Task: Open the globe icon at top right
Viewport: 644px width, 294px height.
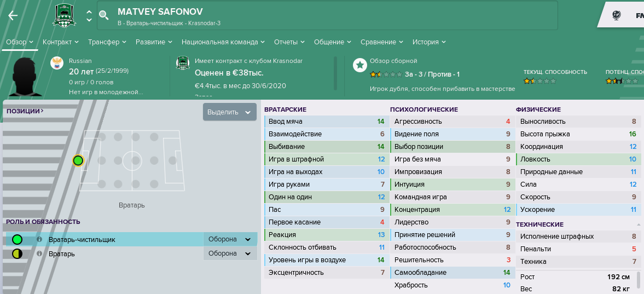Action: pos(616,15)
